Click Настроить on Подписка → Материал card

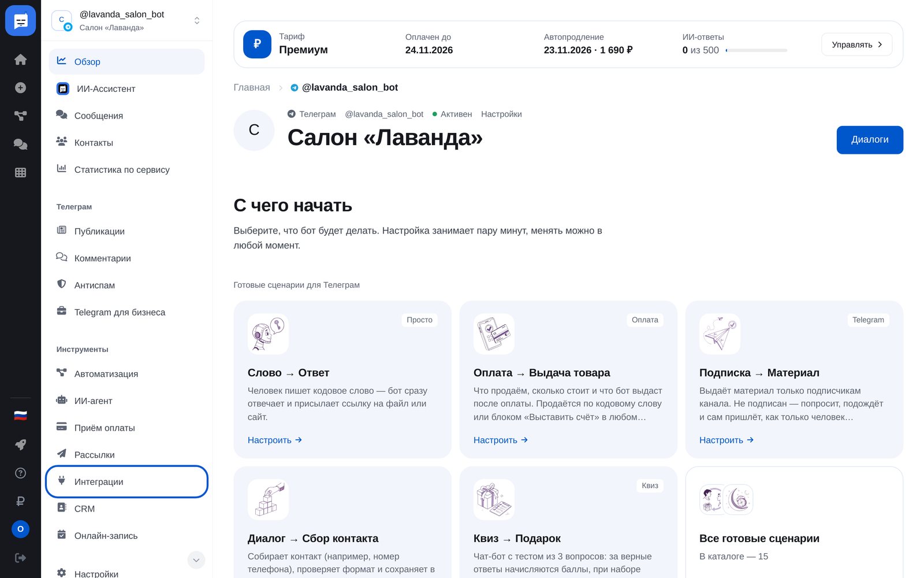(x=726, y=440)
